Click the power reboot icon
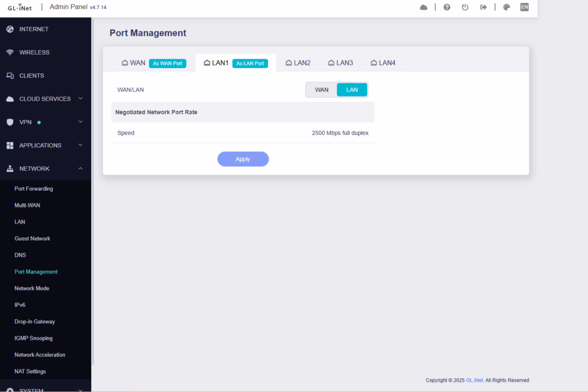The image size is (588, 392). click(x=465, y=7)
